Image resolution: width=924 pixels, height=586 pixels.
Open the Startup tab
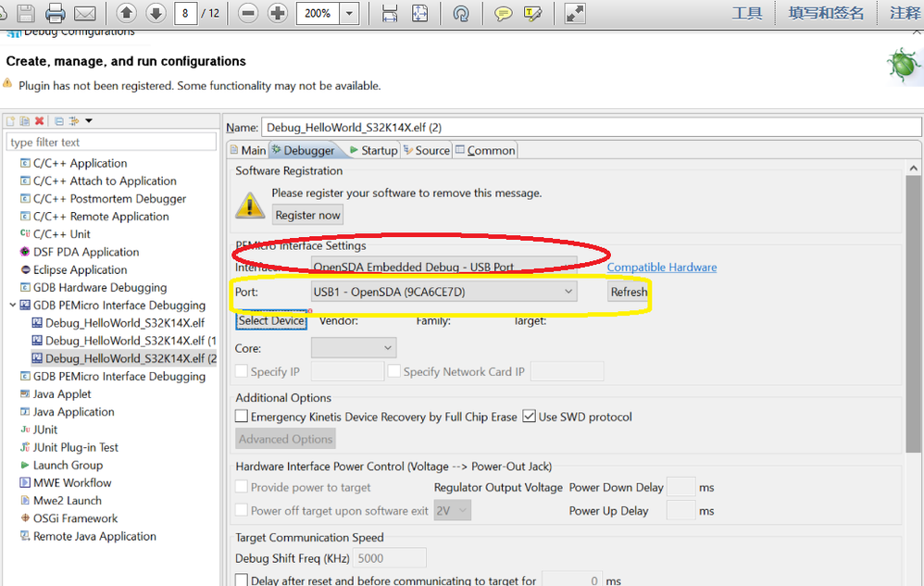tap(374, 150)
